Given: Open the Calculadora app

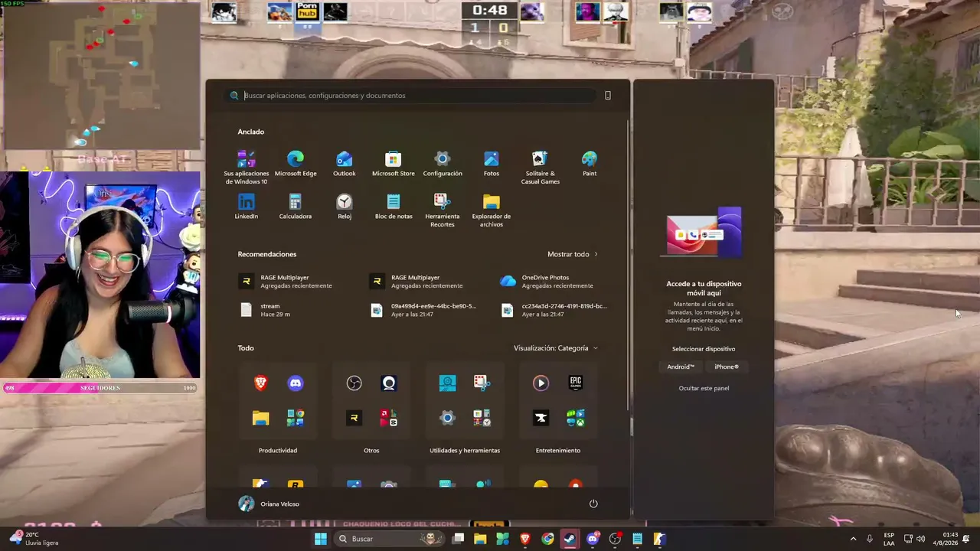Looking at the screenshot, I should point(296,207).
